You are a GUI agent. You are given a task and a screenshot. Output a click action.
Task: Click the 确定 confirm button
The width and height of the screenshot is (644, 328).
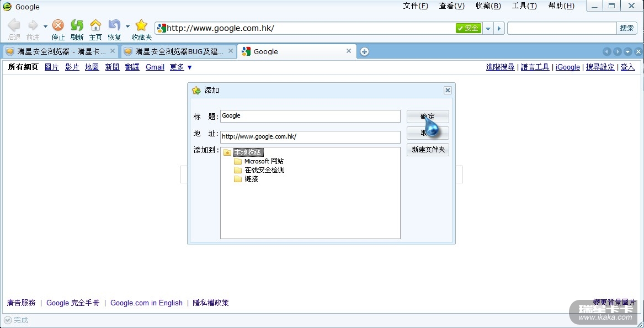(x=428, y=117)
